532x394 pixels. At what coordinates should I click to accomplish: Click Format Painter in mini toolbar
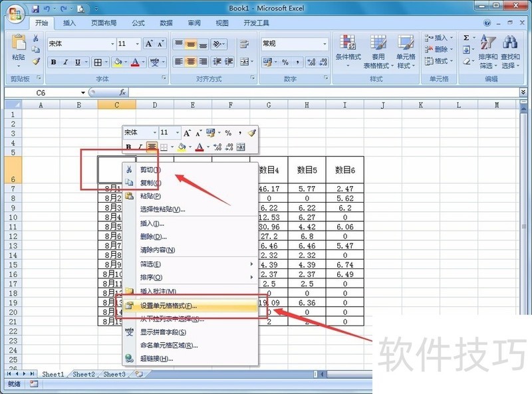[x=252, y=133]
